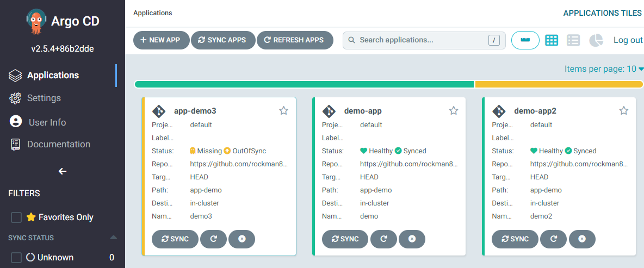Click the refresh icon on the app-demo3 card
The width and height of the screenshot is (644, 268).
click(213, 239)
